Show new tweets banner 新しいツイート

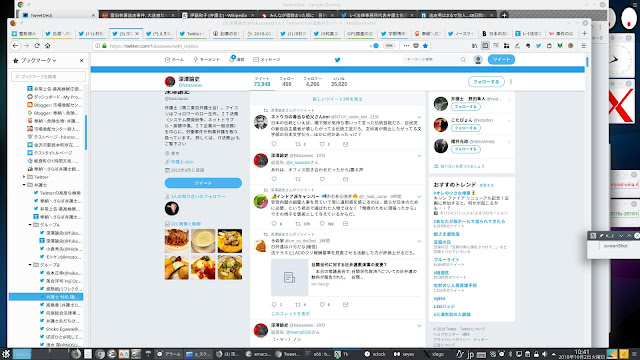pyautogui.click(x=337, y=99)
